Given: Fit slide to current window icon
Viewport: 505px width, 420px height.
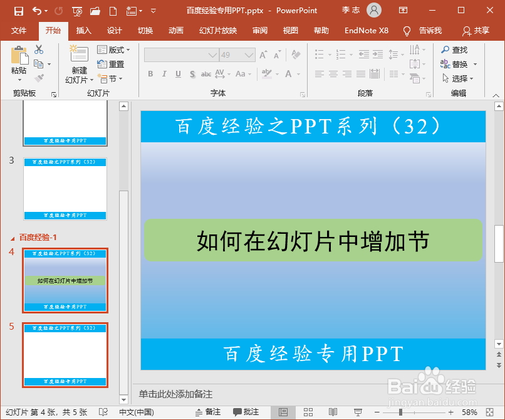Looking at the screenshot, I should [x=490, y=412].
